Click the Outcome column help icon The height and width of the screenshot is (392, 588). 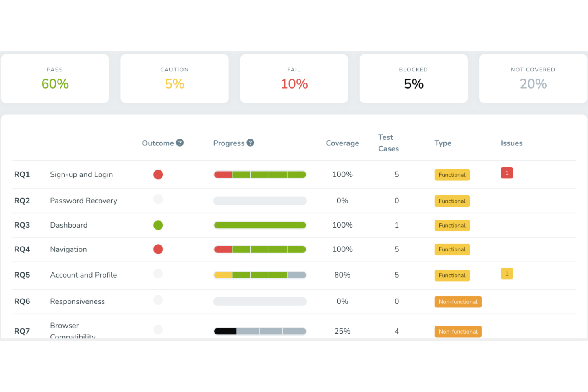[181, 143]
